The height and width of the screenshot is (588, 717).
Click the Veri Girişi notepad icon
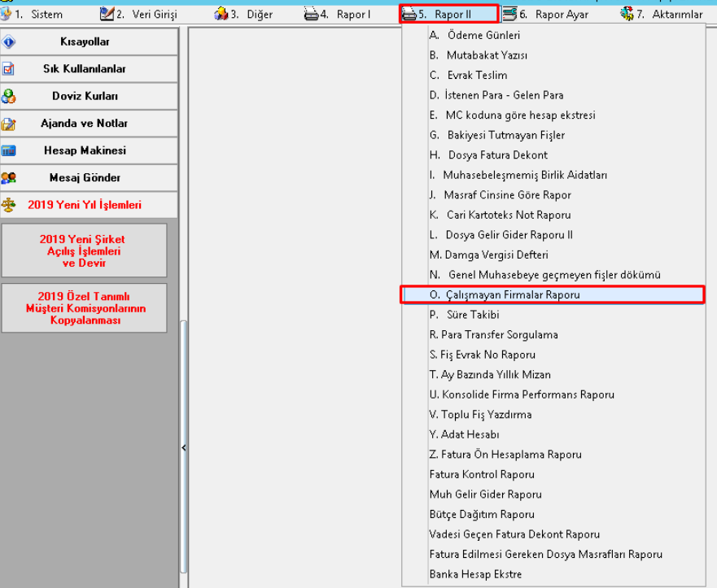pos(107,14)
